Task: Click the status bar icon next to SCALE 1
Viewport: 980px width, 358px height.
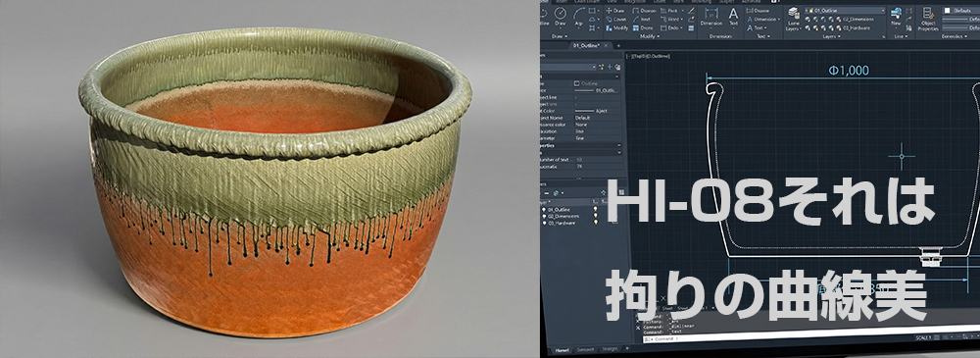Action: click(x=936, y=337)
